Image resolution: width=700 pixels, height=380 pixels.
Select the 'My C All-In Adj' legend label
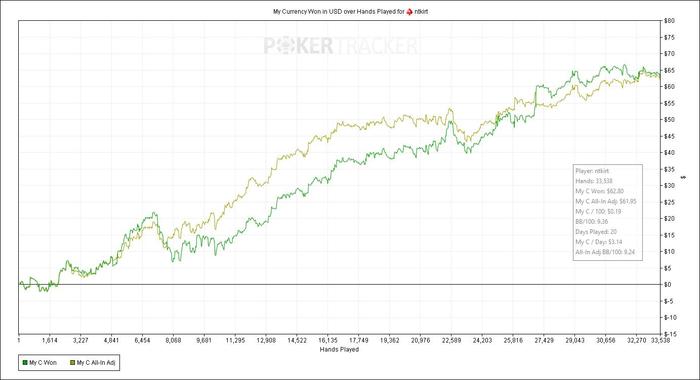click(x=96, y=363)
